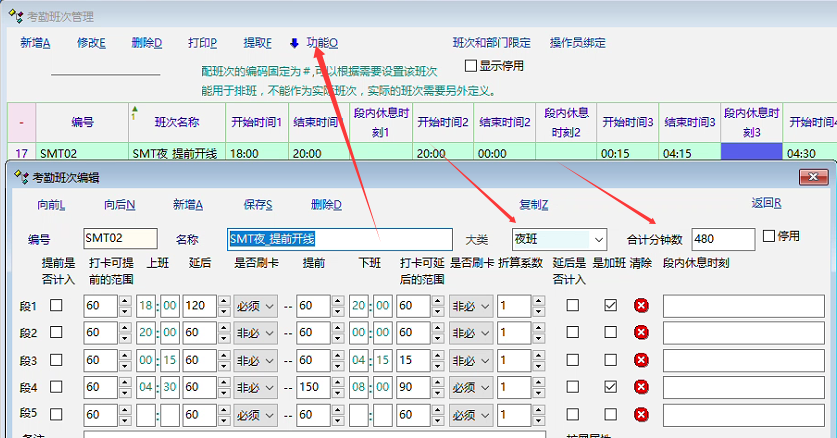Click the blue down arrow beside 功能O
The image size is (837, 438).
pyautogui.click(x=294, y=43)
